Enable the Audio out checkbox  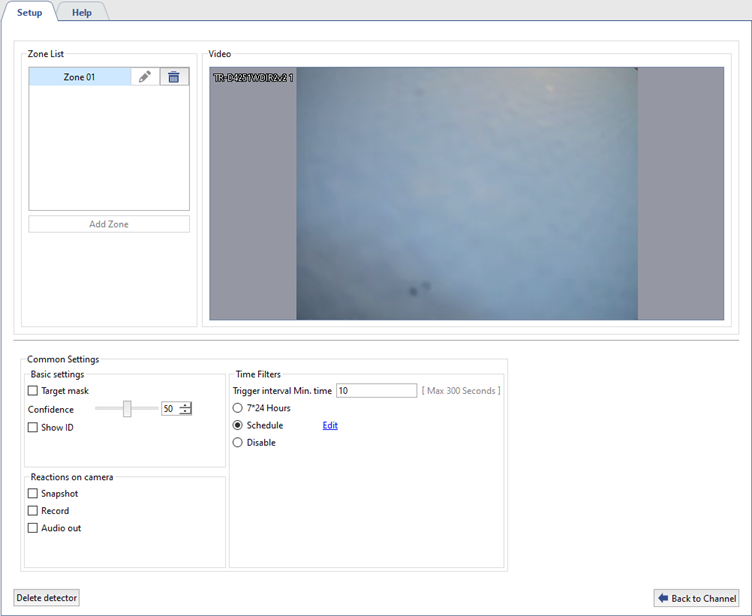point(33,528)
